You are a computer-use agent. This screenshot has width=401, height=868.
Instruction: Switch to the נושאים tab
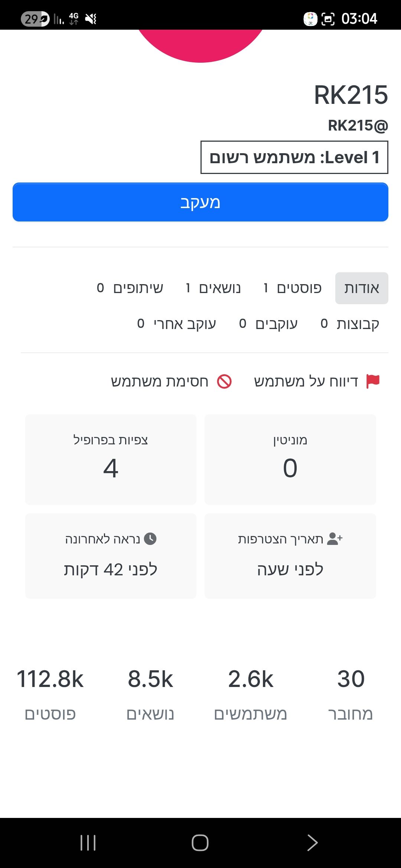pos(213,288)
